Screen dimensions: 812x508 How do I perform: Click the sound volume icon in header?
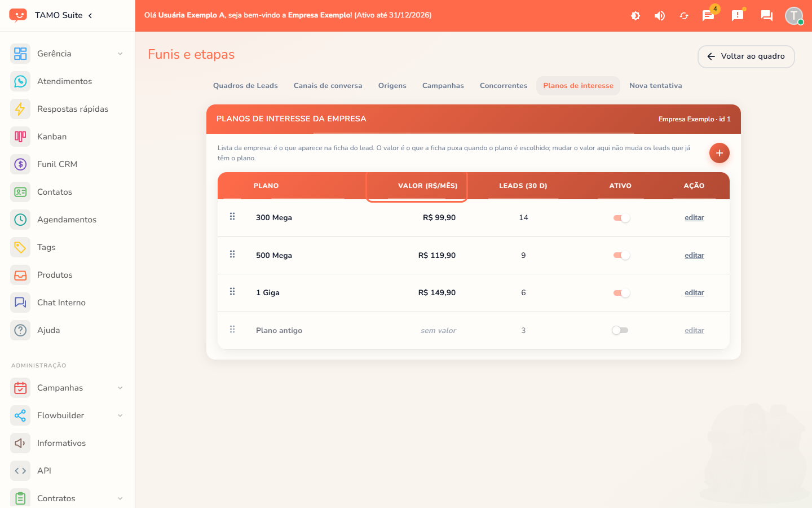pos(660,16)
